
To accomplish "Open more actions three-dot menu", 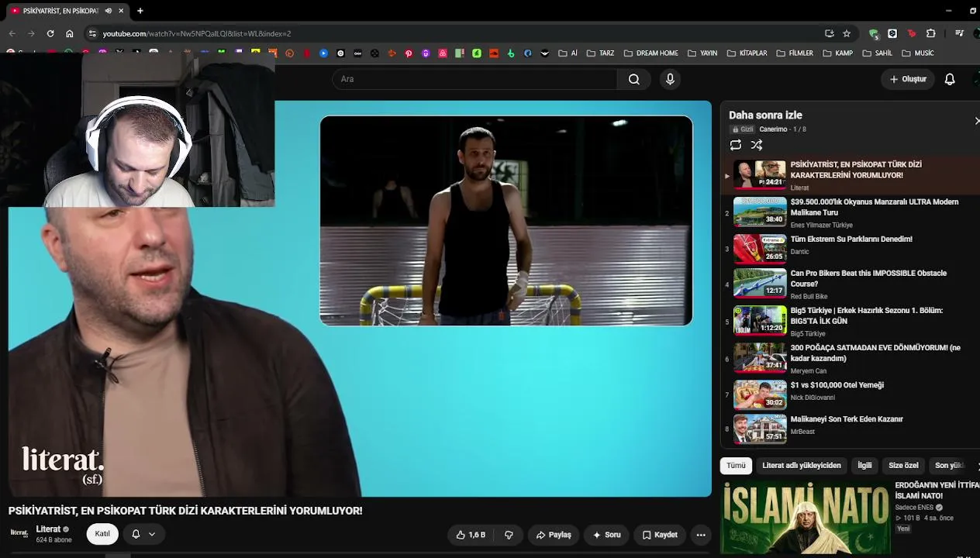I will click(701, 535).
